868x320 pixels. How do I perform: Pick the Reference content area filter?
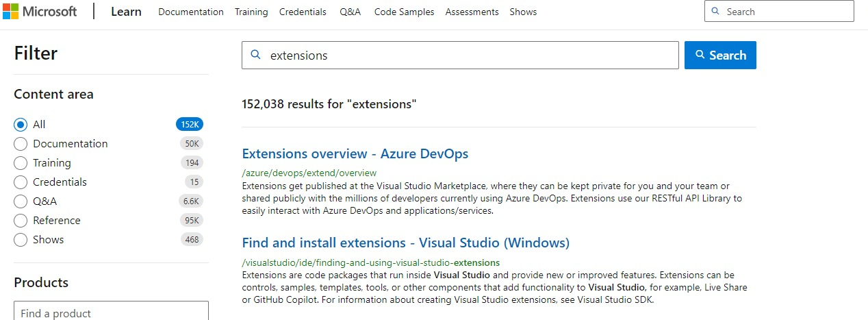point(21,221)
